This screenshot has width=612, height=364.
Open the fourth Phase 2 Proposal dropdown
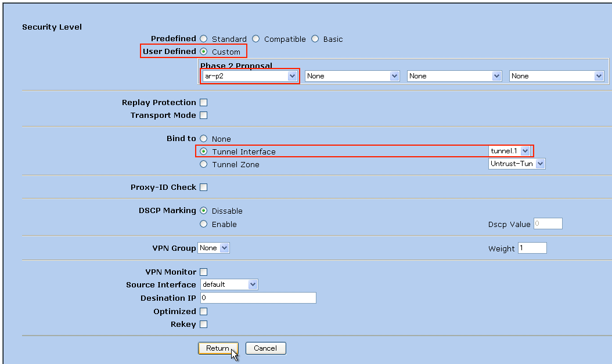tap(557, 76)
